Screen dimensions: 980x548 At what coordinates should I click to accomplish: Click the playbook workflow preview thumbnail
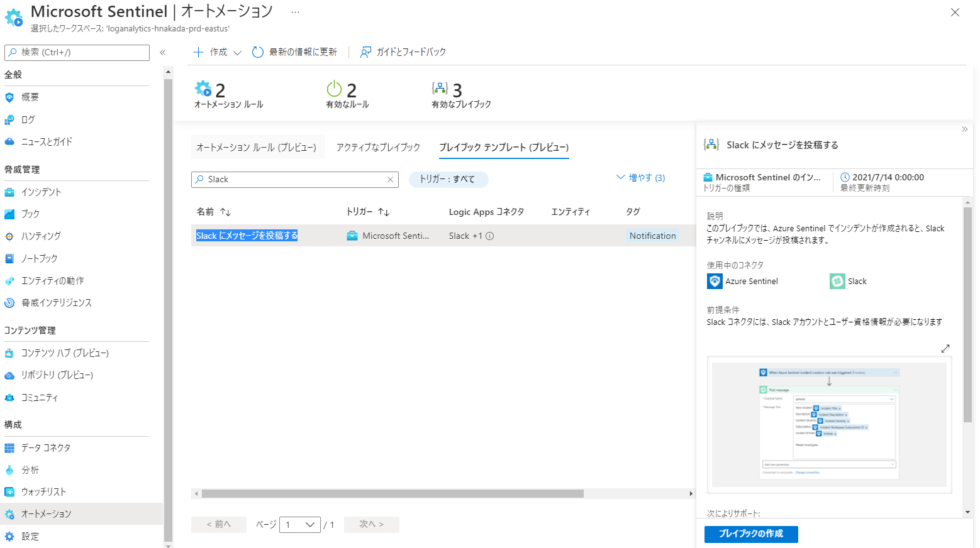tap(829, 425)
